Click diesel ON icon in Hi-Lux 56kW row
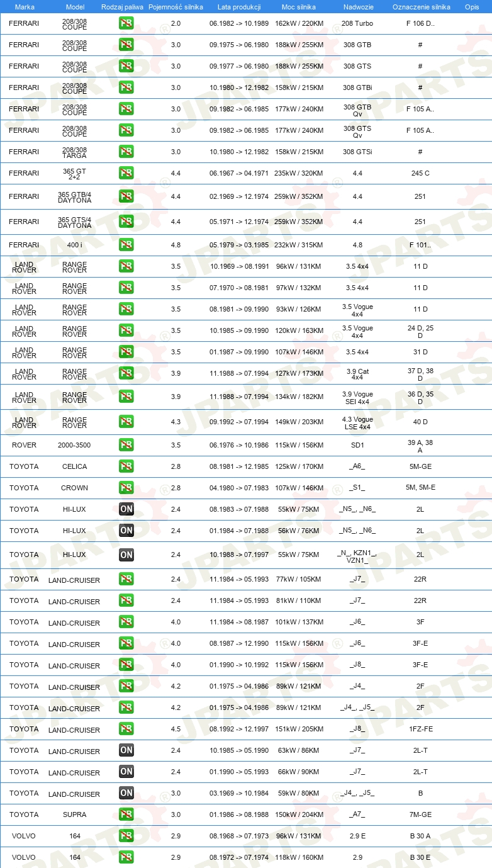The image size is (492, 868). tap(126, 531)
